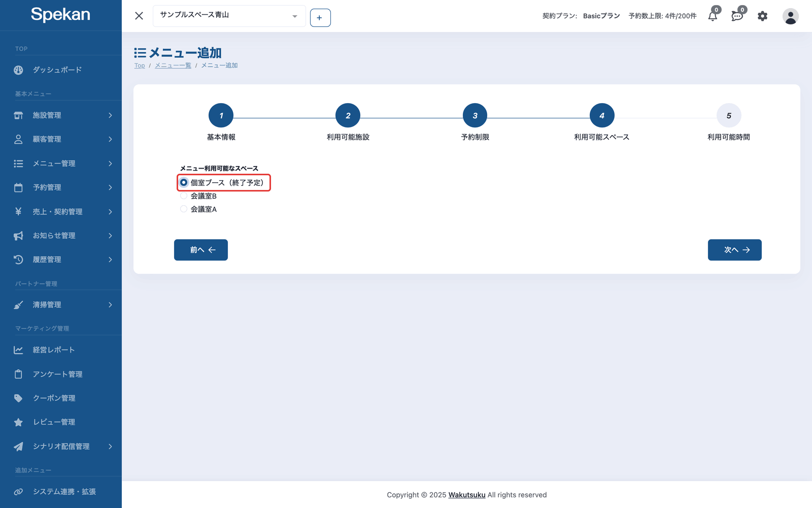The width and height of the screenshot is (812, 508).
Task: Expand the 施設管理 chevron
Action: 110,115
